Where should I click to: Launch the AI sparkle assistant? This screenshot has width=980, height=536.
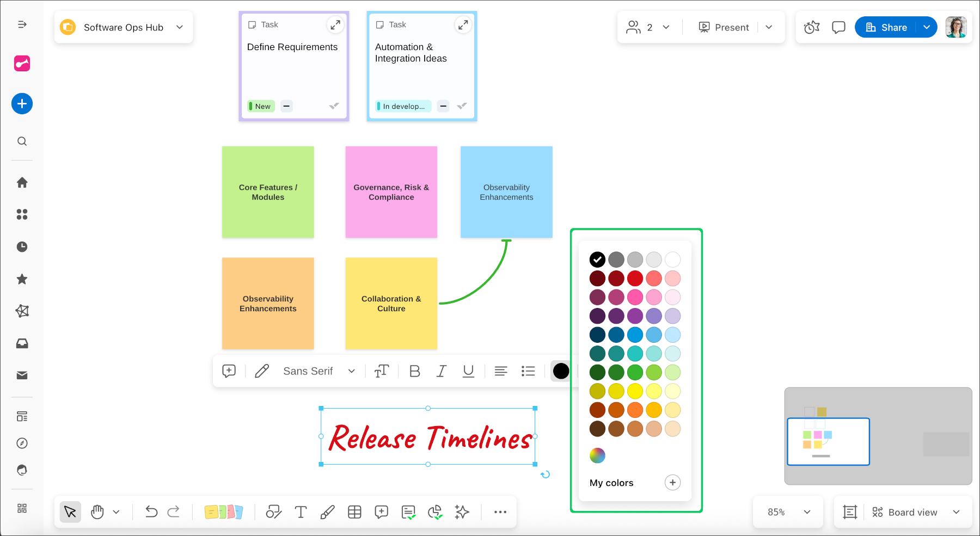tap(461, 512)
